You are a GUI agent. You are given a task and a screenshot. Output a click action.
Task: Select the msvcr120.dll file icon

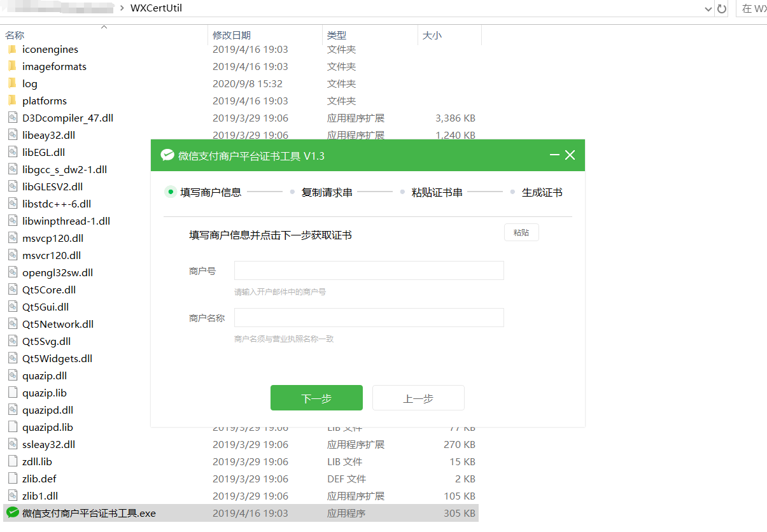click(x=13, y=255)
